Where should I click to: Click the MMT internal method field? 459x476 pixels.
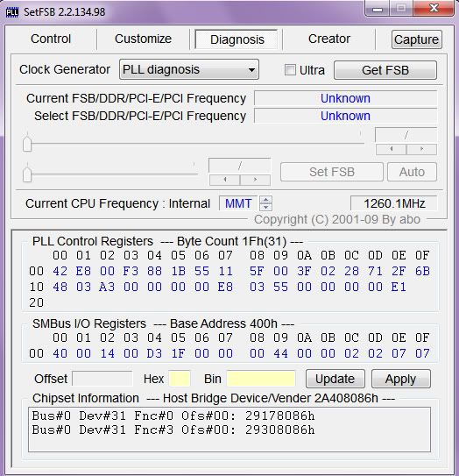238,203
